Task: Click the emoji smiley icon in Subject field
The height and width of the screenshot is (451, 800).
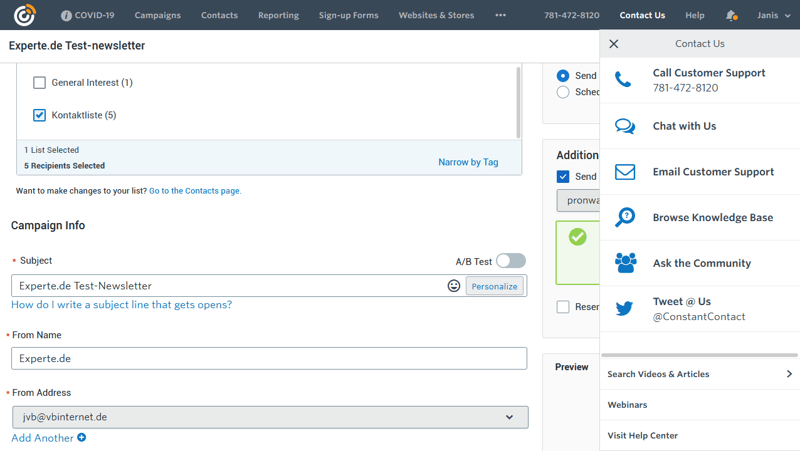Action: [x=453, y=286]
